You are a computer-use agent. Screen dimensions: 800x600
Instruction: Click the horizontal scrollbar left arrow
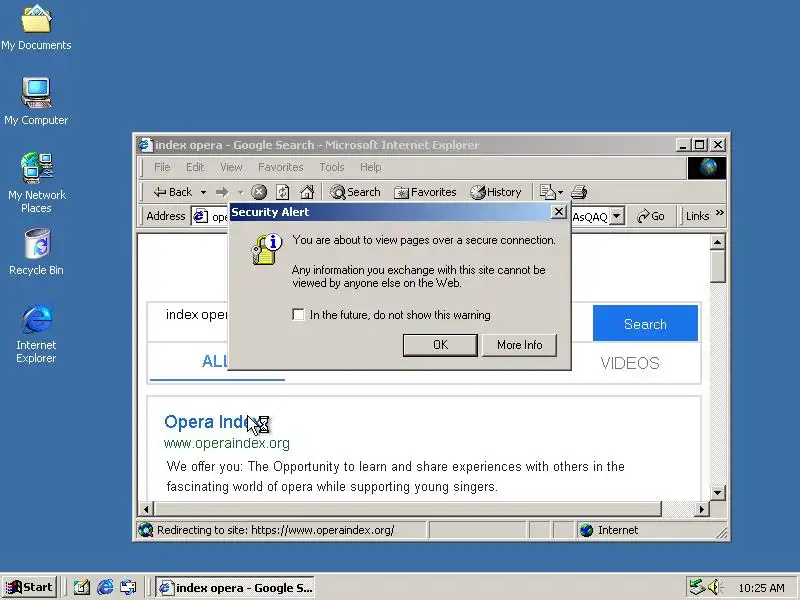[146, 509]
